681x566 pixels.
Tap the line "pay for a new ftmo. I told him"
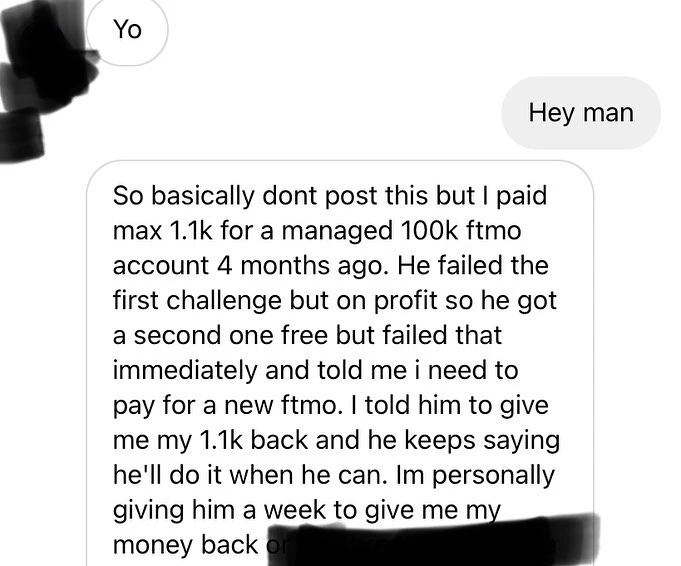(331, 406)
